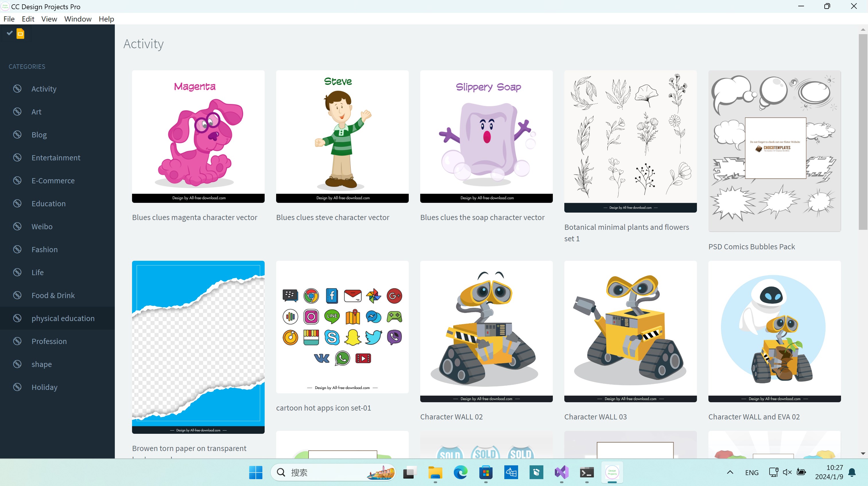Expand the system tray hidden icons chevron
The image size is (868, 486).
730,472
